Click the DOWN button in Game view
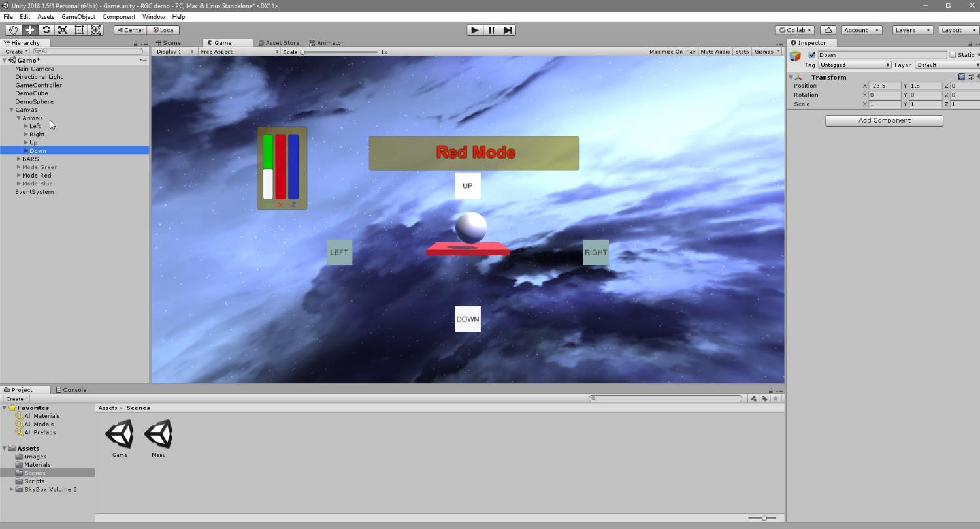 tap(468, 319)
